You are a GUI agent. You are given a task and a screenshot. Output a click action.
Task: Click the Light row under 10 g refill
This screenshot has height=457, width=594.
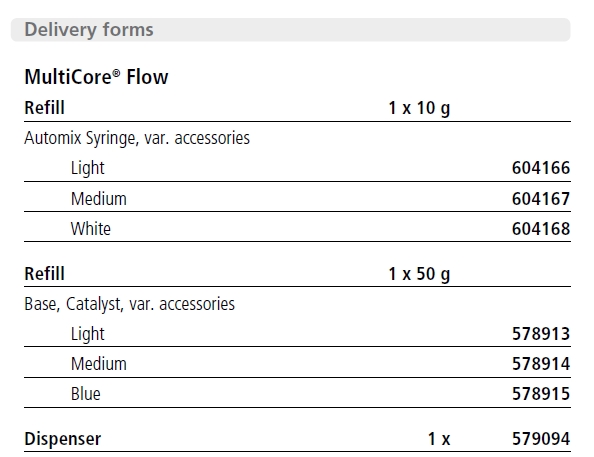tap(297, 167)
